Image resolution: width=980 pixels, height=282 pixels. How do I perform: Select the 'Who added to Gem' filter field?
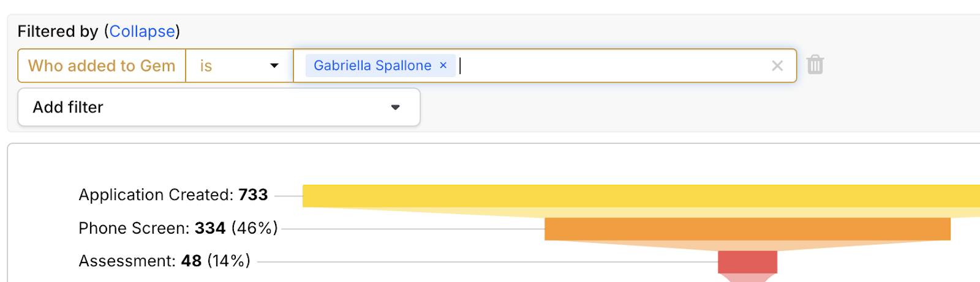click(x=102, y=65)
